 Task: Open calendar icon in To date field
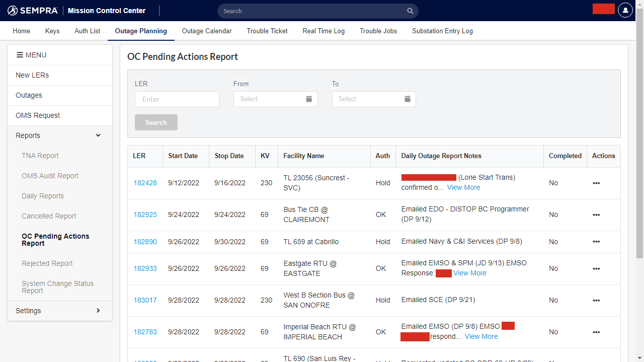click(408, 99)
